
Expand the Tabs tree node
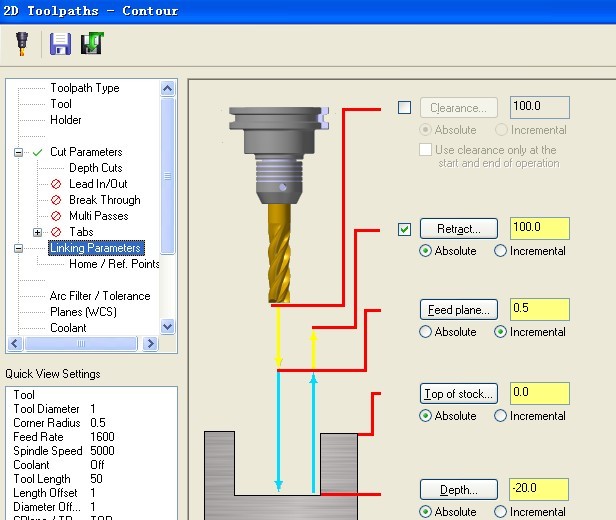coord(37,232)
